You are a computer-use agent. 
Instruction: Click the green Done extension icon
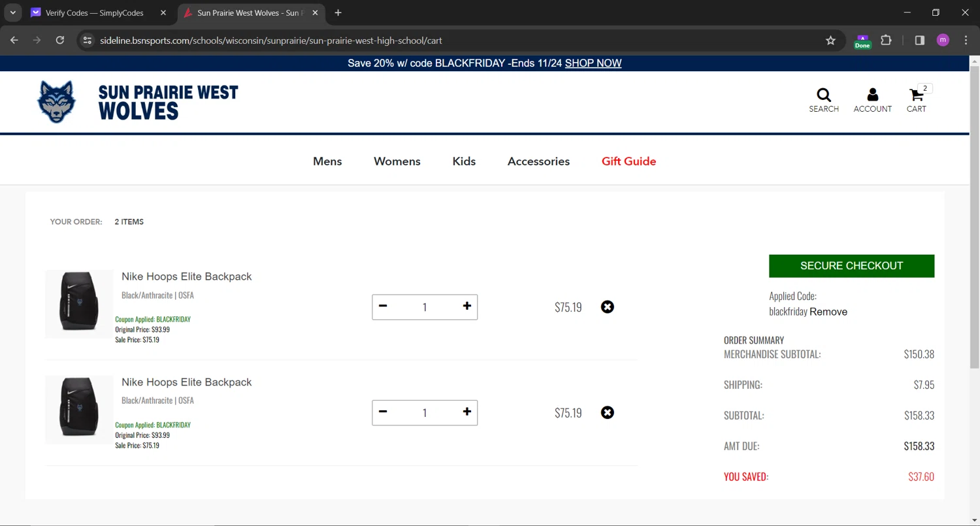tap(862, 41)
